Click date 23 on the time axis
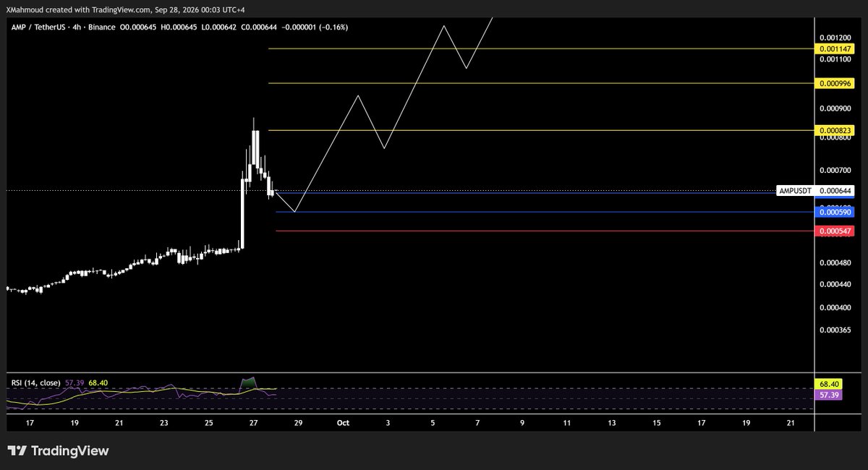 (x=163, y=422)
